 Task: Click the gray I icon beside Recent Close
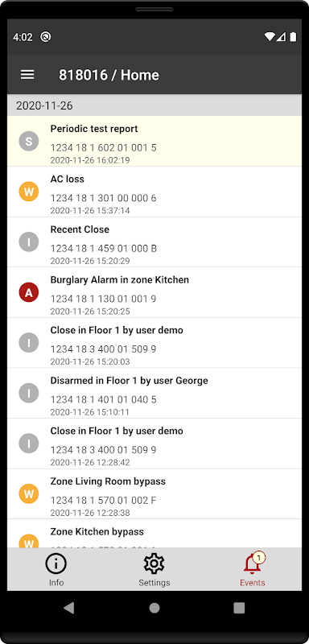click(x=29, y=242)
